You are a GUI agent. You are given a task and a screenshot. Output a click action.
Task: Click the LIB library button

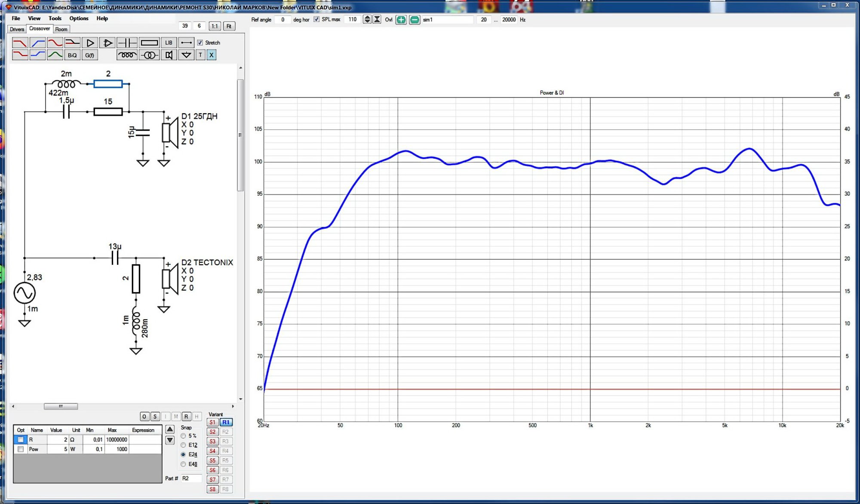(169, 43)
